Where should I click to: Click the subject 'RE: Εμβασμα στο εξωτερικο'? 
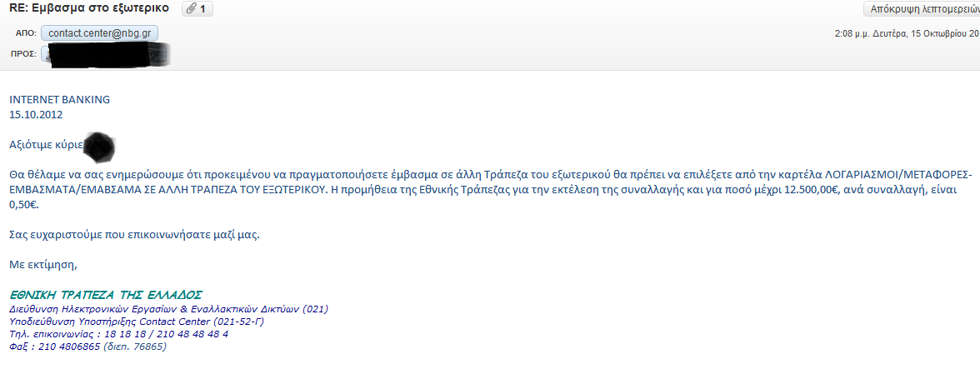coord(88,8)
